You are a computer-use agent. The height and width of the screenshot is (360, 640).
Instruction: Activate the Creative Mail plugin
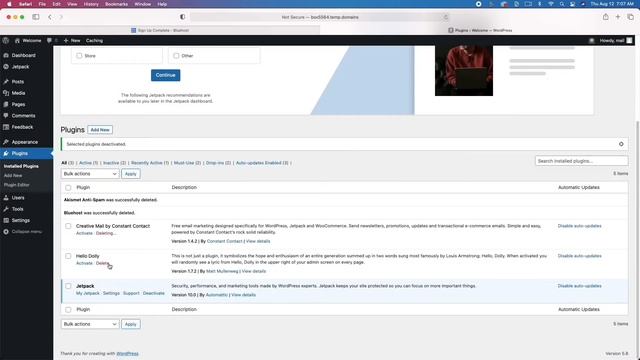(84, 233)
